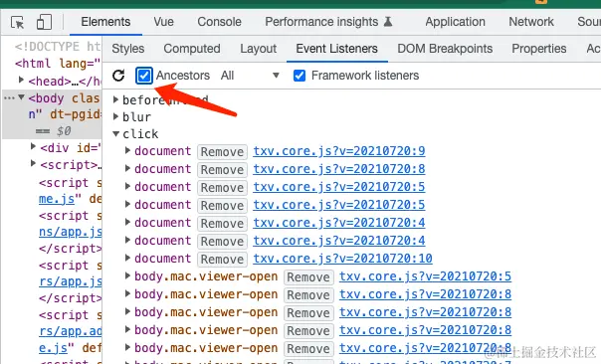The image size is (601, 364).
Task: Refresh the event listeners list
Action: (x=118, y=76)
